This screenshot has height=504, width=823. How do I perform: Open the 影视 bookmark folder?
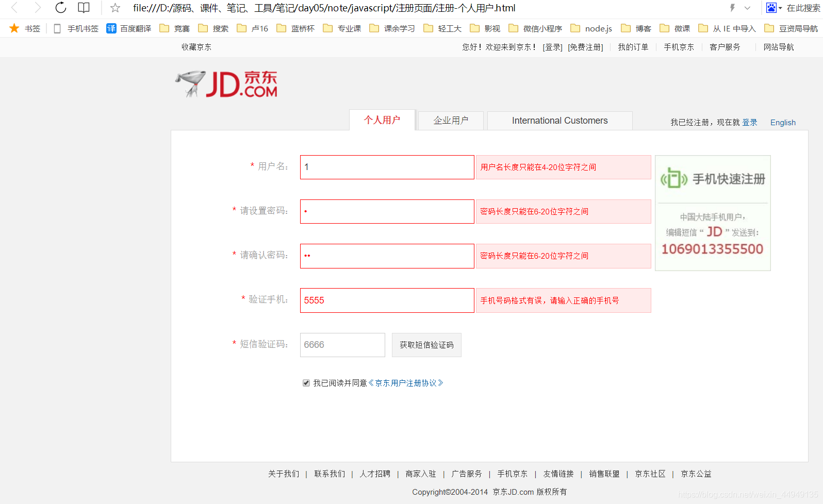click(485, 28)
